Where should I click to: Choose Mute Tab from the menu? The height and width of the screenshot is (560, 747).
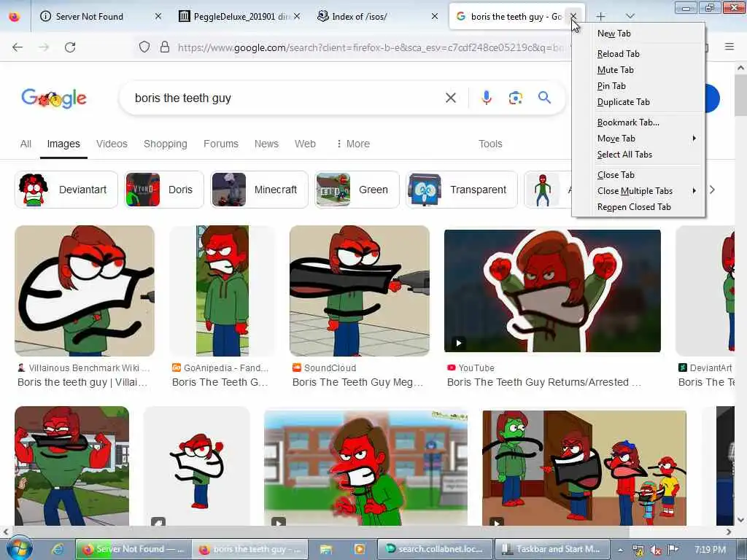coord(638,70)
